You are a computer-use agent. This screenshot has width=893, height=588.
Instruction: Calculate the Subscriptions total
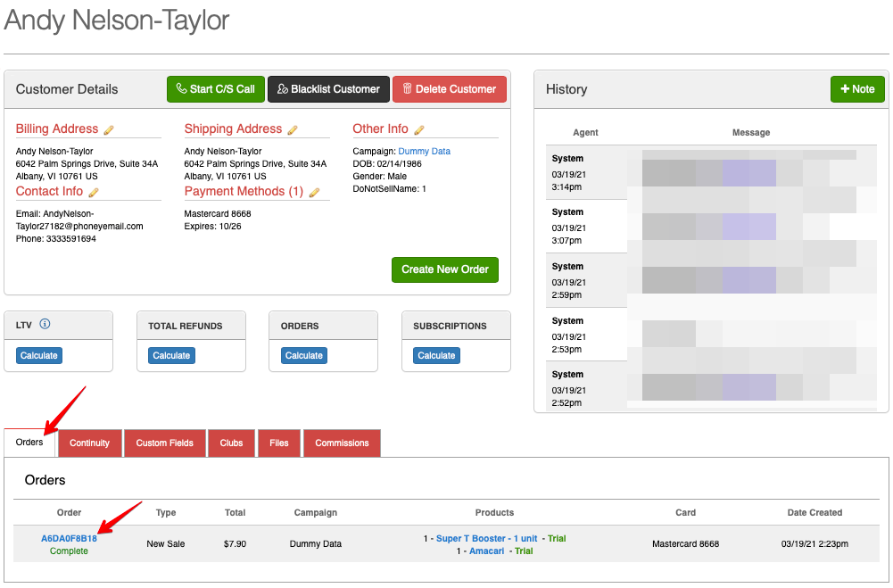pos(436,355)
